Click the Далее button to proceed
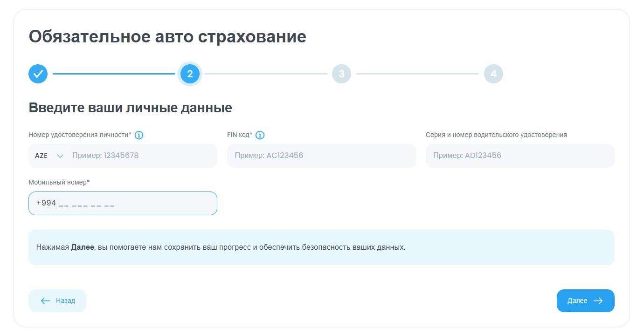644x335 pixels. click(x=585, y=301)
